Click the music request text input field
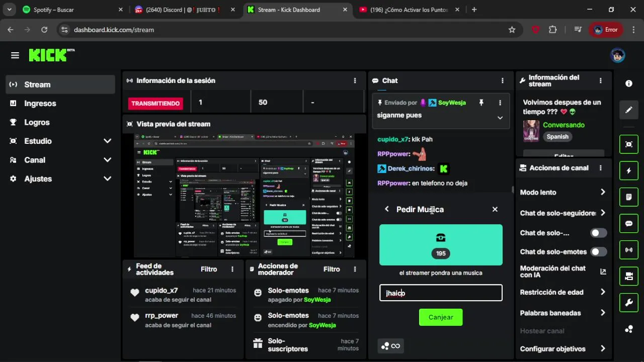644x362 pixels. tap(441, 293)
